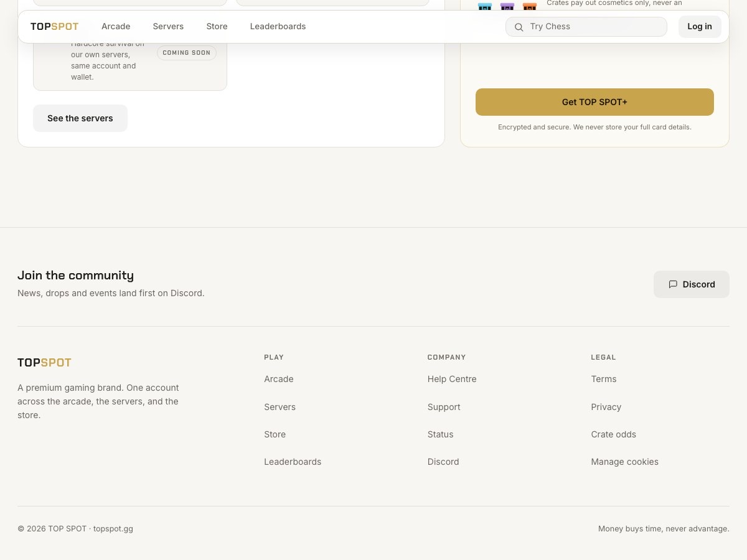Open Discord link under Company
Viewport: 747px width, 560px height.
pos(443,462)
